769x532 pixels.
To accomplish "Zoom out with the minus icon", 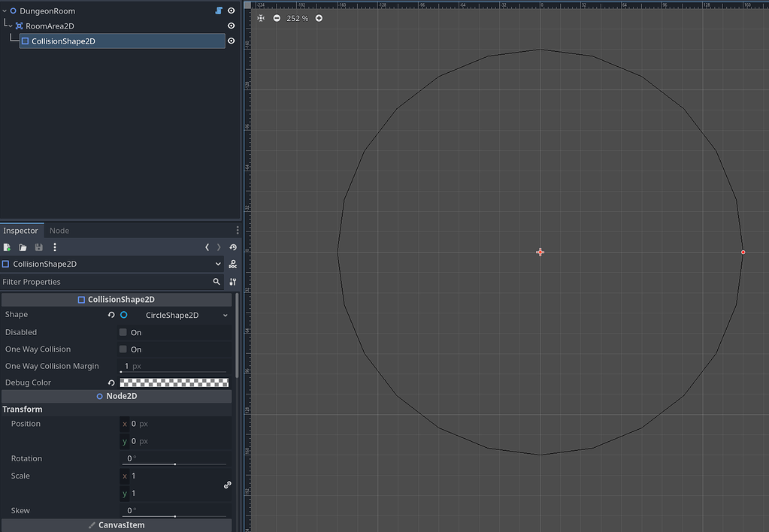I will coord(277,17).
